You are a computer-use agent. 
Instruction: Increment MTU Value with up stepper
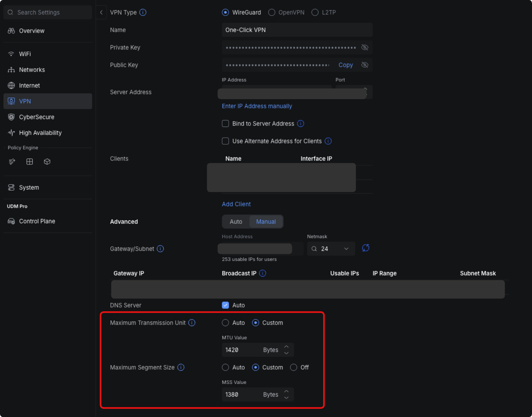(x=286, y=347)
